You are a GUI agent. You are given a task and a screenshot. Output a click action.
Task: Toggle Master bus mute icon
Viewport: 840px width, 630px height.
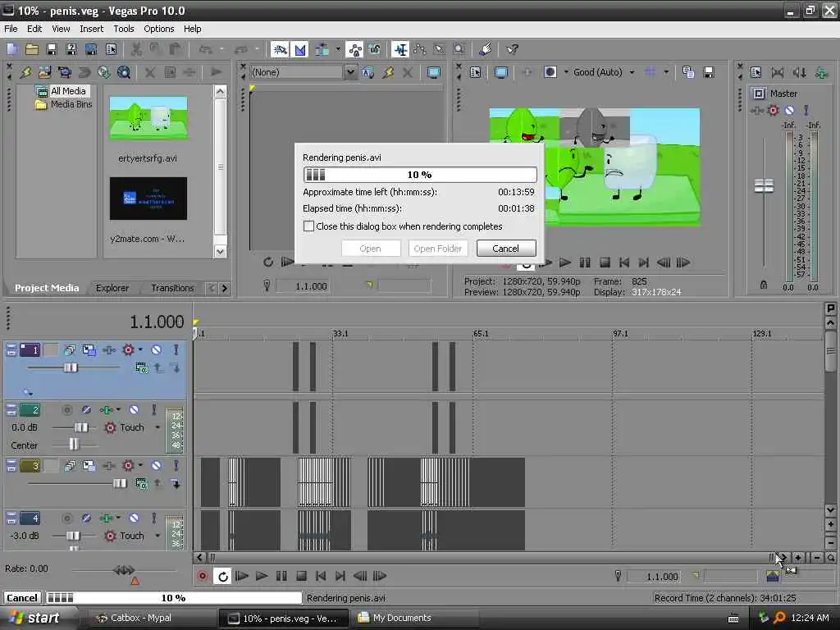789,111
